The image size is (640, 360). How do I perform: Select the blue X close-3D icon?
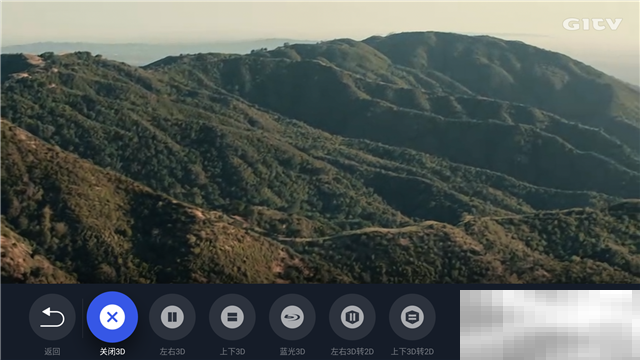pyautogui.click(x=112, y=317)
